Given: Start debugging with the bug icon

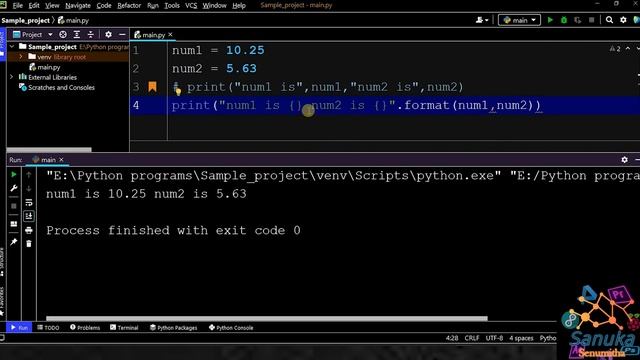Looking at the screenshot, I should tap(564, 20).
